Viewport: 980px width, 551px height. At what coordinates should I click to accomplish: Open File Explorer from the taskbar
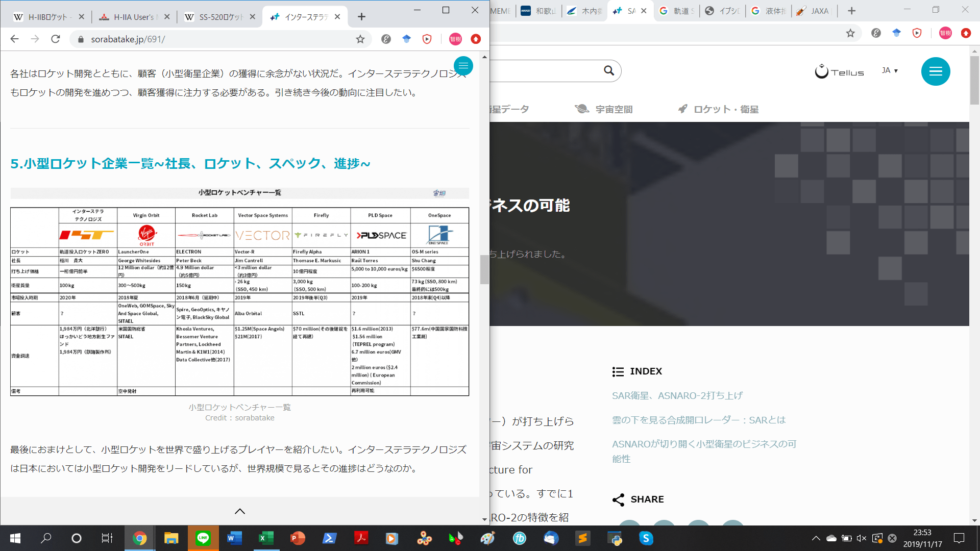171,538
